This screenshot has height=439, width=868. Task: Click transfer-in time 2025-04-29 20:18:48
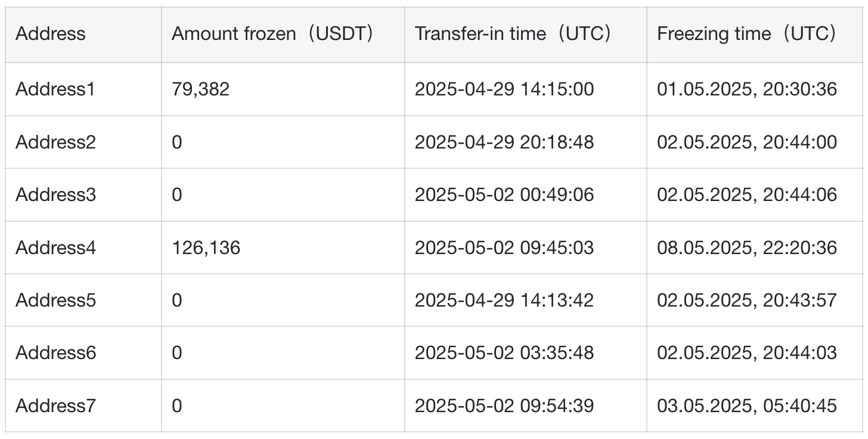click(x=504, y=142)
